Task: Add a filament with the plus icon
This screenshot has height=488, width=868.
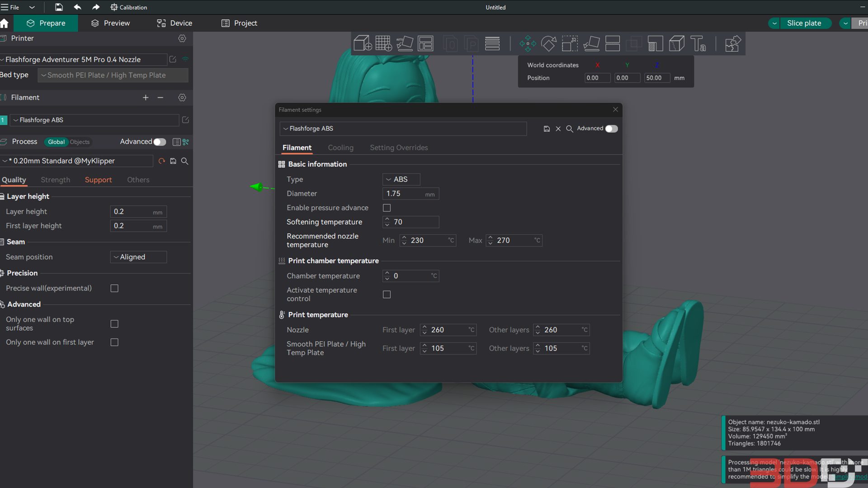Action: pos(146,98)
